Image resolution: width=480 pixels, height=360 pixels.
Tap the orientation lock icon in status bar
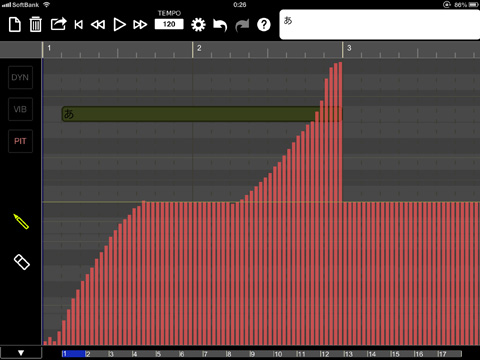tap(447, 5)
